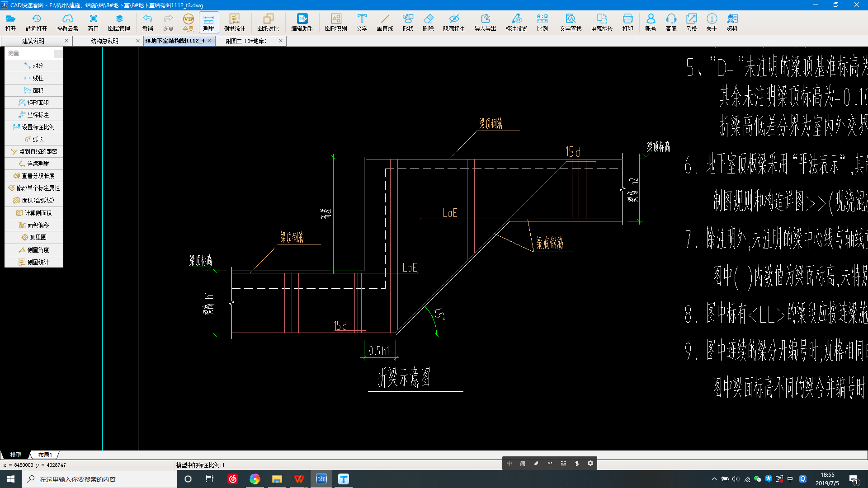Click the taskbar search input field

point(99,479)
